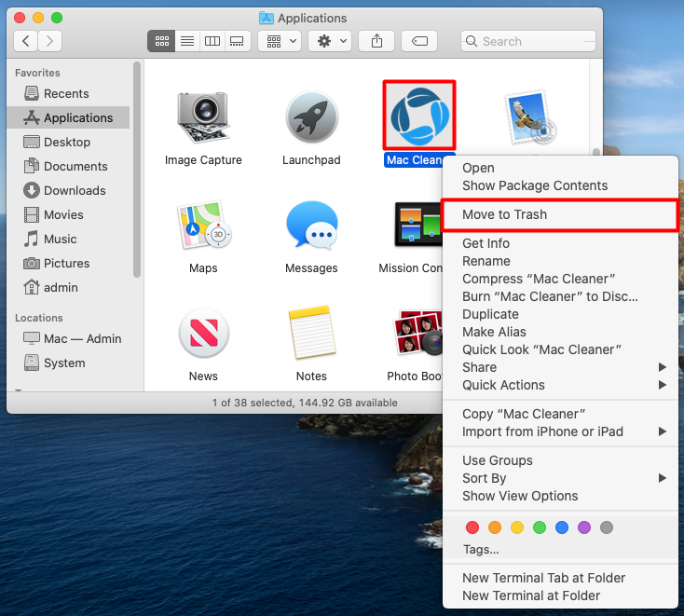This screenshot has width=684, height=616.
Task: Apply the red tag color
Action: pyautogui.click(x=472, y=527)
